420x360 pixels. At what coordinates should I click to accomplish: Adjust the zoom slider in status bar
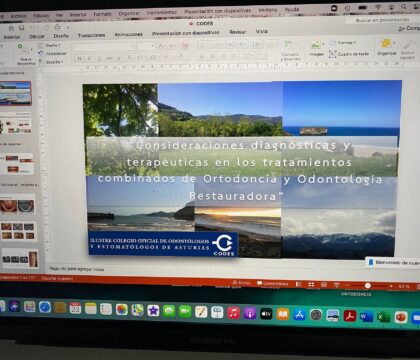click(x=368, y=286)
